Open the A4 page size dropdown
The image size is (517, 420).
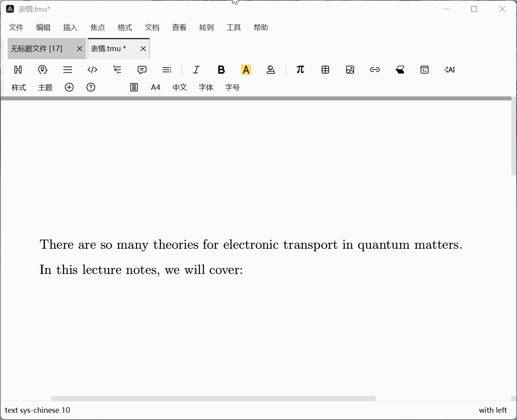coord(155,87)
